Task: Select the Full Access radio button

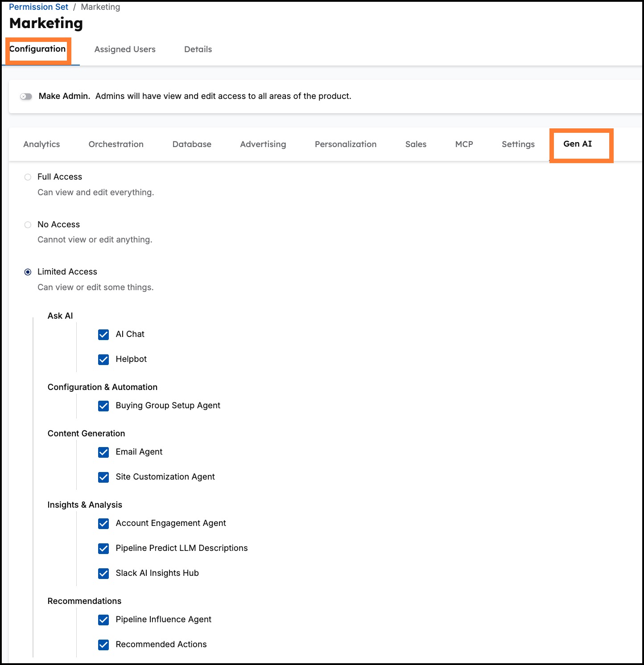Action: tap(28, 177)
